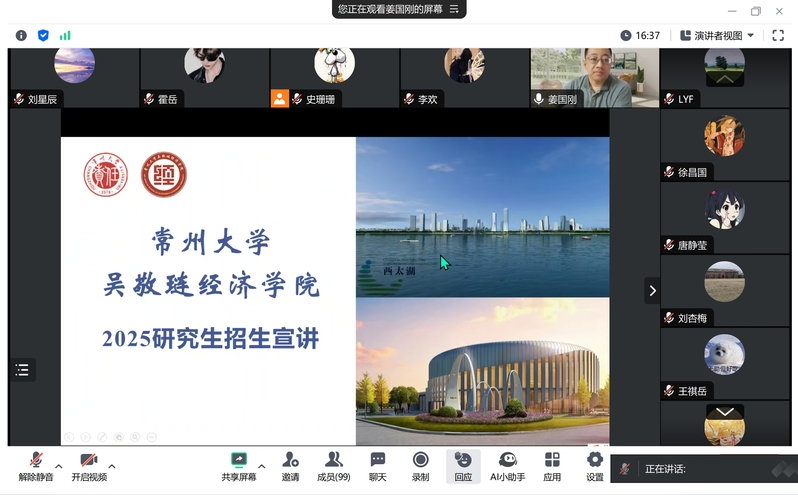Open the 邀请 invite button
The width and height of the screenshot is (798, 495).
click(291, 466)
